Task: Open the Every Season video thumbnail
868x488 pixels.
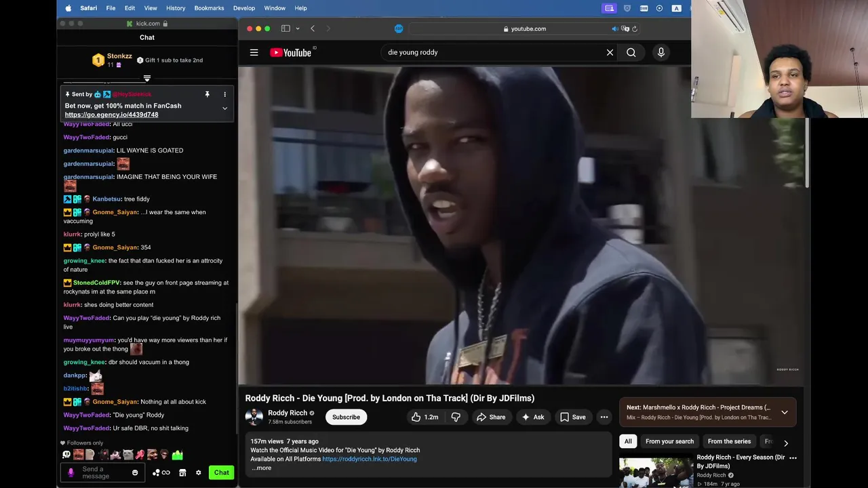Action: [656, 472]
